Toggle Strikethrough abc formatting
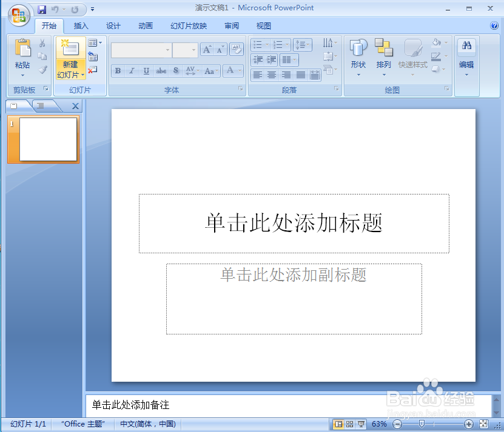This screenshot has width=504, height=432. coord(161,71)
